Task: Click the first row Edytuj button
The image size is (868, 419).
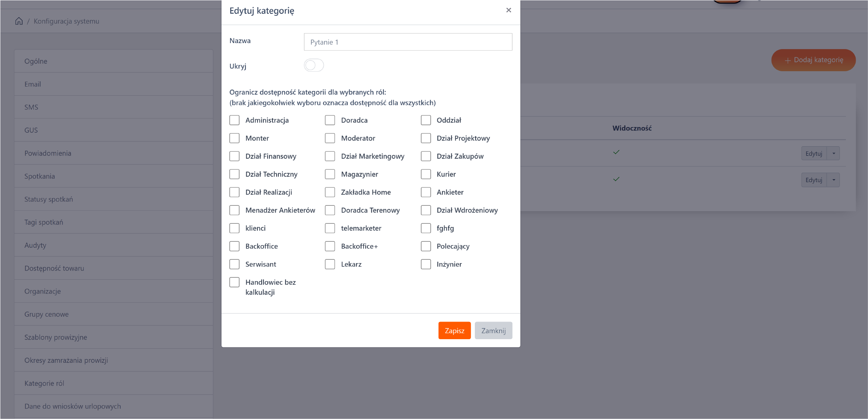Action: 814,153
